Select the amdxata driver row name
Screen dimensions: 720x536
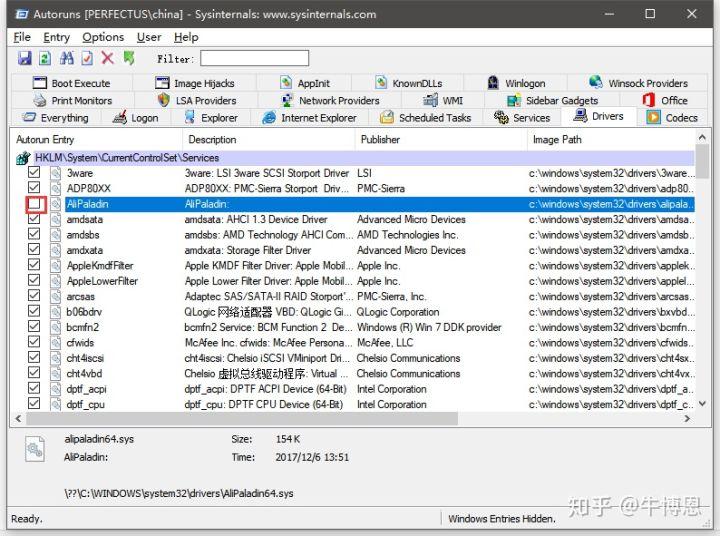pos(84,250)
